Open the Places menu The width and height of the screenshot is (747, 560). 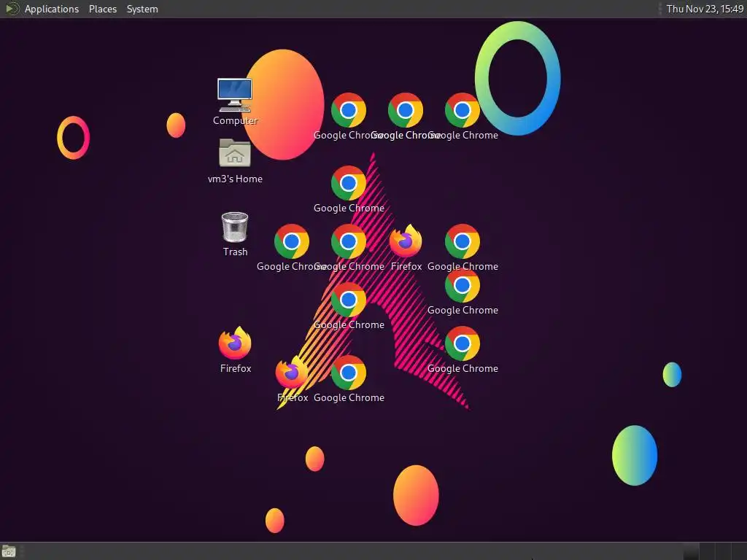pyautogui.click(x=103, y=9)
